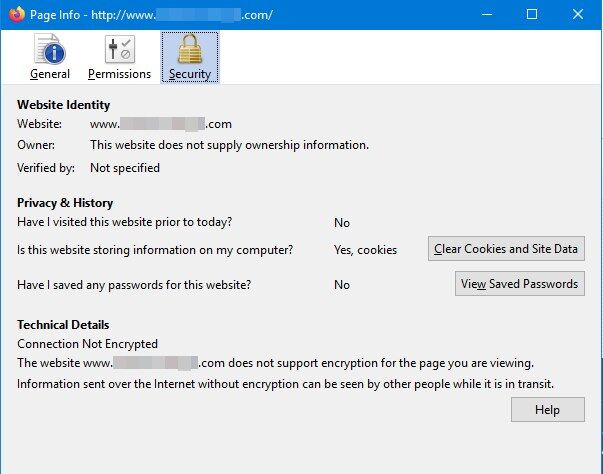The width and height of the screenshot is (603, 474).
Task: Focus the Owner information field
Action: [x=229, y=145]
